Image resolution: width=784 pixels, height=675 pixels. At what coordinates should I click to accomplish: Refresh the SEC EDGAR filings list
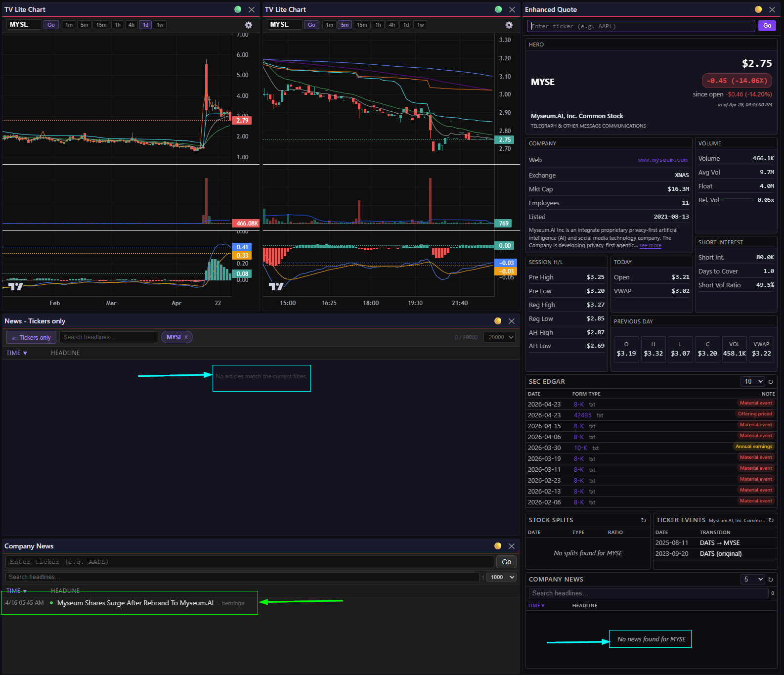(x=770, y=382)
